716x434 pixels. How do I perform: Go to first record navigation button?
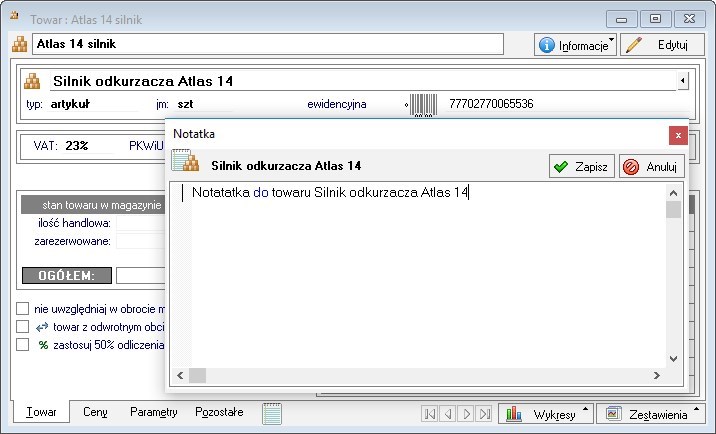430,414
